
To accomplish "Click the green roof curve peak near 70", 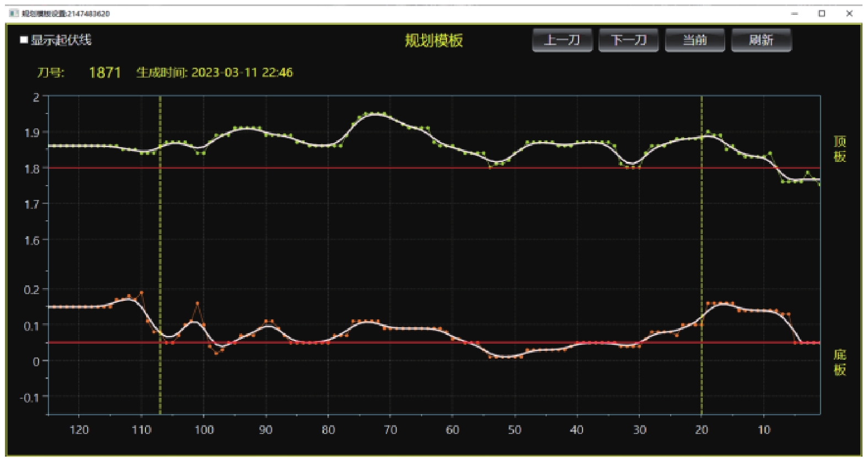I will point(376,114).
